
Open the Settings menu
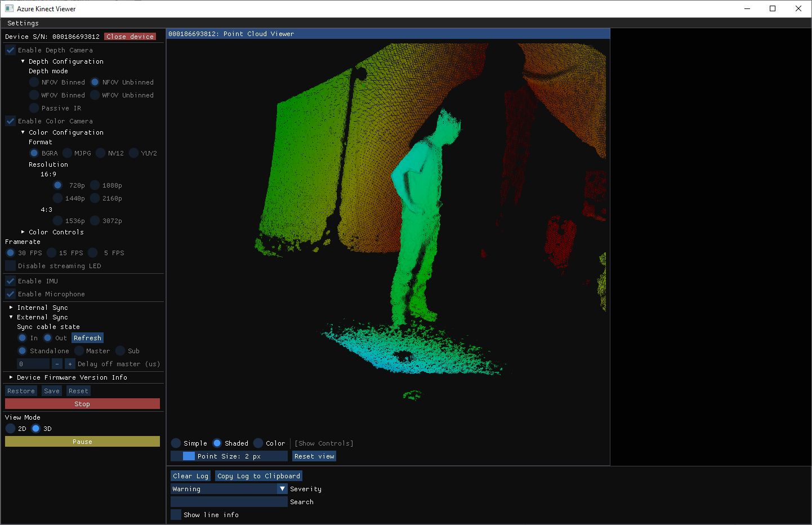(23, 23)
